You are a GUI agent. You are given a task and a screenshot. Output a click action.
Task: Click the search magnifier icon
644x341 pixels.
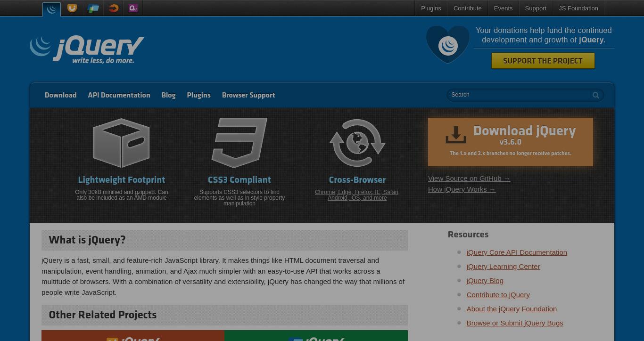pyautogui.click(x=596, y=95)
